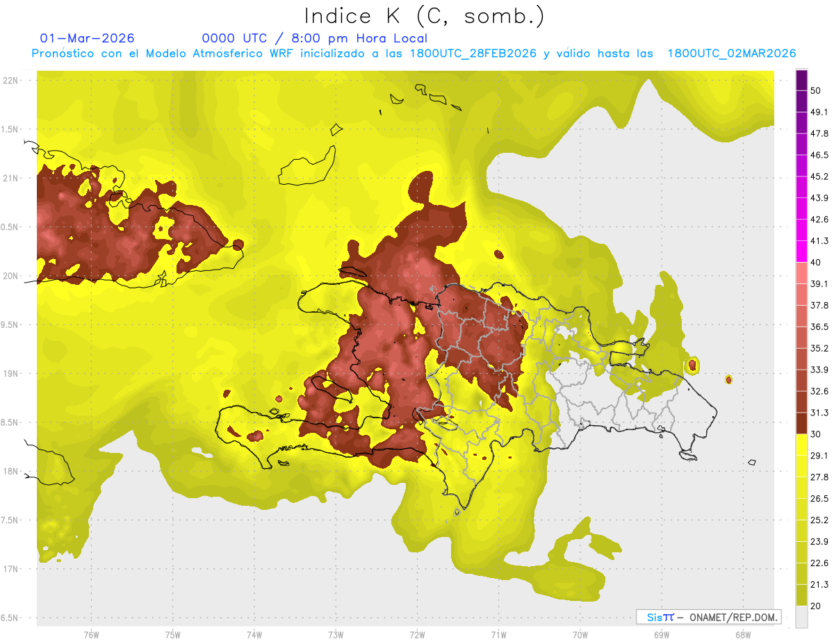Click '0000 UTC / 8:00 pm Hora Local'

[x=315, y=38]
